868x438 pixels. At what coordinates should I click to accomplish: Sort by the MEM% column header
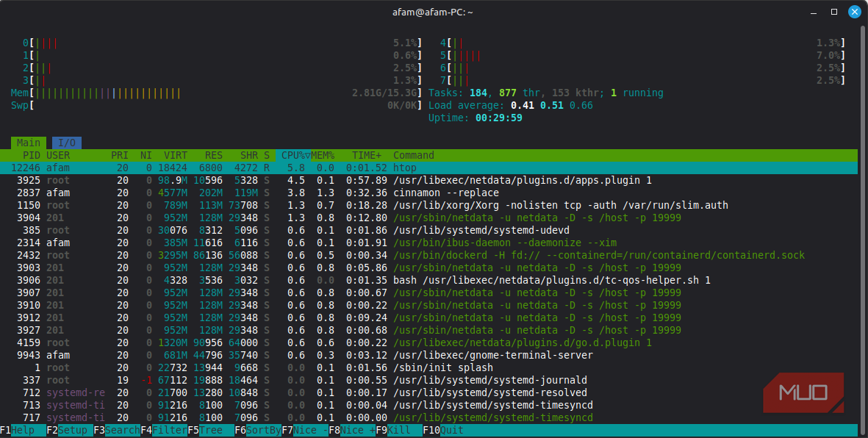coord(323,156)
